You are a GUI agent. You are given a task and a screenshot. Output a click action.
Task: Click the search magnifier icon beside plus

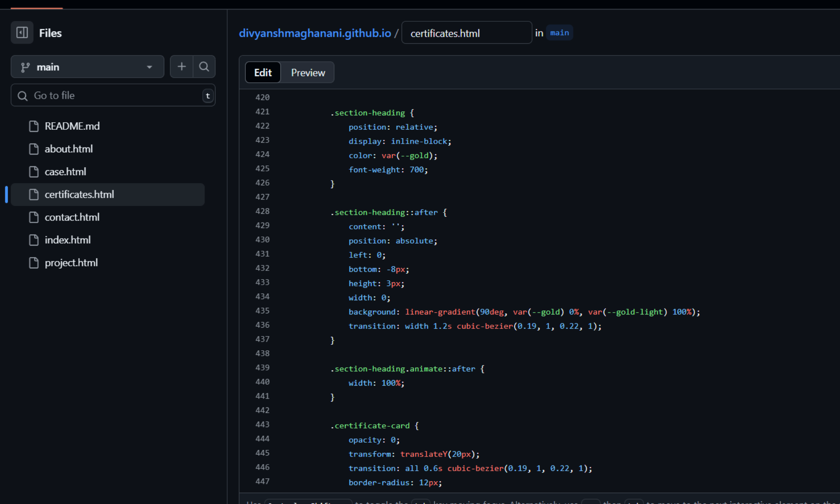coord(204,67)
